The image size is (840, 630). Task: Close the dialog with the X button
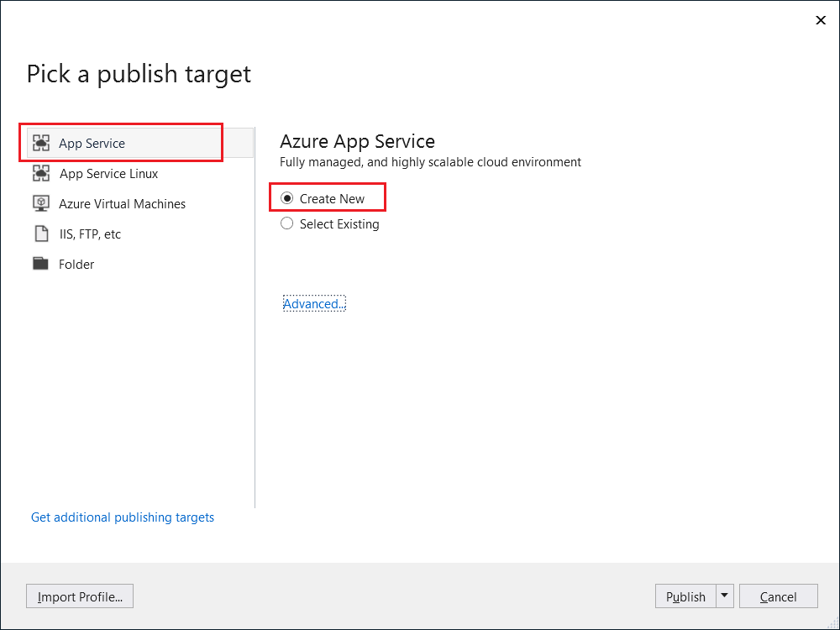point(821,20)
